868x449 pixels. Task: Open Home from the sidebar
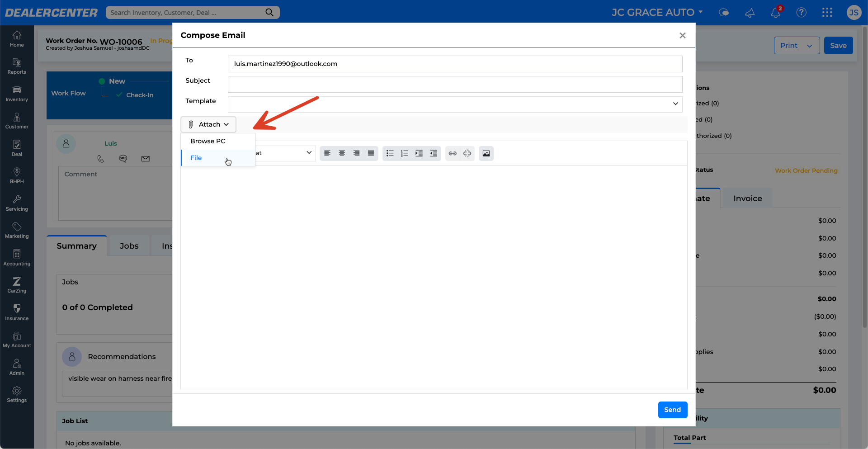[x=17, y=39]
